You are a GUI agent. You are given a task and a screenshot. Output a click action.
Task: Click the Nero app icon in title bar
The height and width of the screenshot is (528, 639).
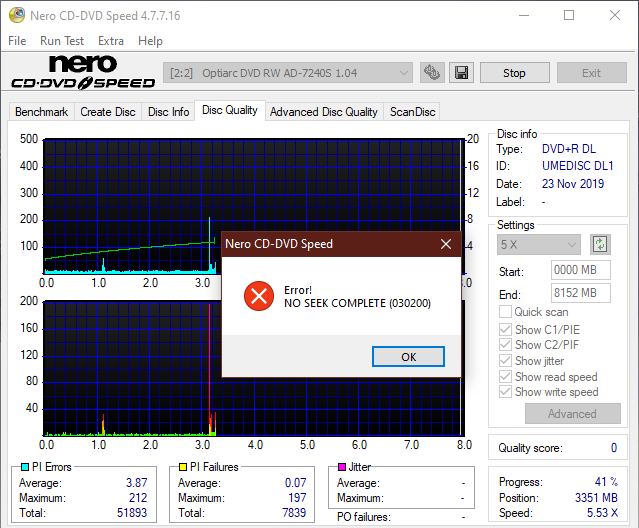[x=17, y=15]
